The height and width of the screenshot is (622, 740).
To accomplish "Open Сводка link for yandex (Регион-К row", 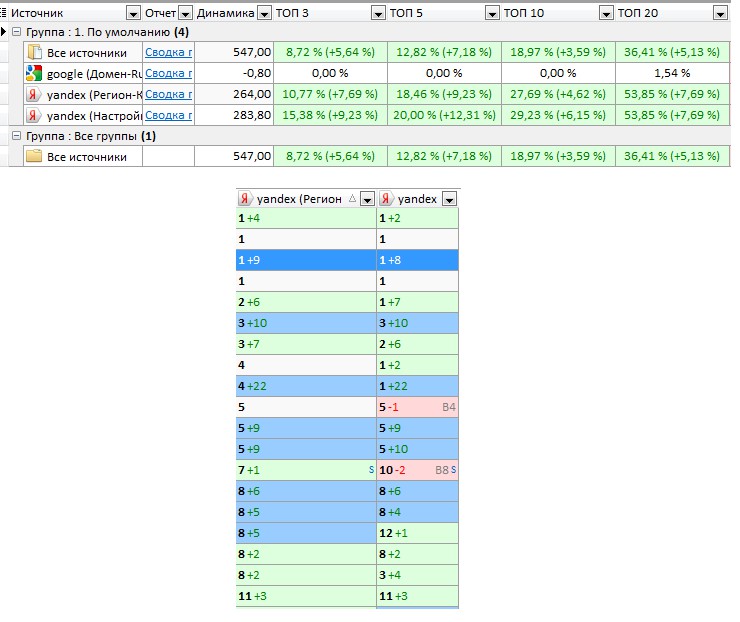I will click(168, 94).
